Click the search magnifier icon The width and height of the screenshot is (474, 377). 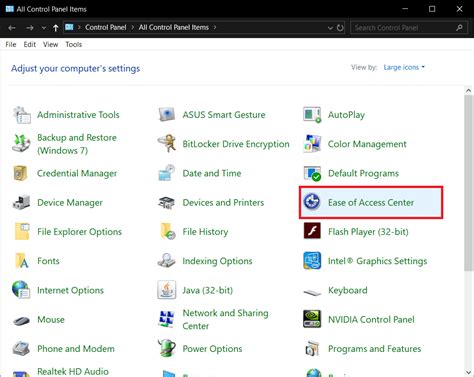[459, 28]
